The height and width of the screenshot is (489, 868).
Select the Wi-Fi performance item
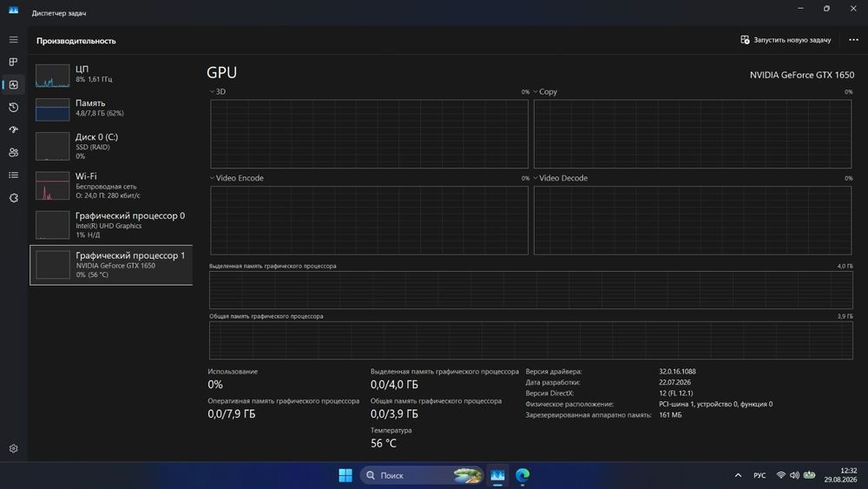[x=111, y=186]
